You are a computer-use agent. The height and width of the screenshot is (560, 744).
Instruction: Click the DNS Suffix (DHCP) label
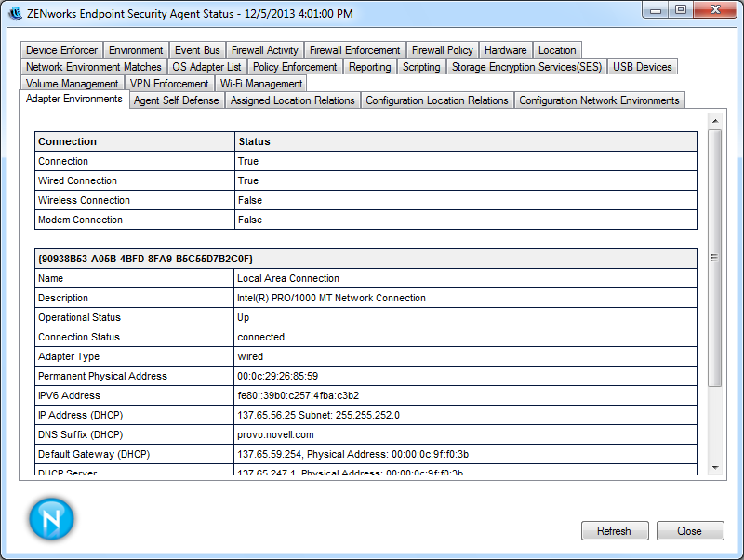[x=80, y=434]
